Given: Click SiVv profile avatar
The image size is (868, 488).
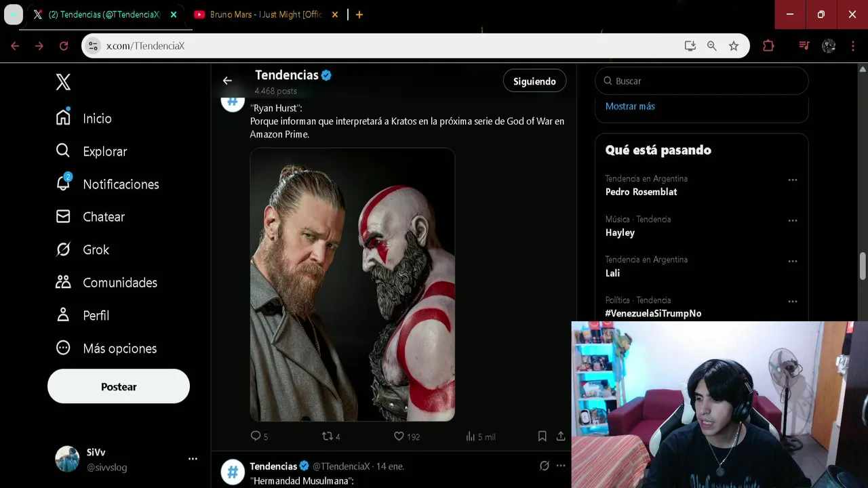Looking at the screenshot, I should tap(67, 459).
